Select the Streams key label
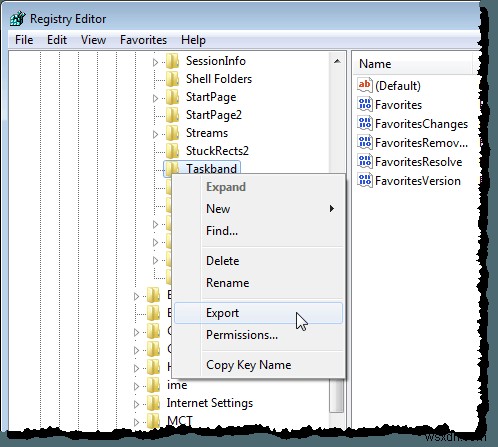 [x=207, y=133]
